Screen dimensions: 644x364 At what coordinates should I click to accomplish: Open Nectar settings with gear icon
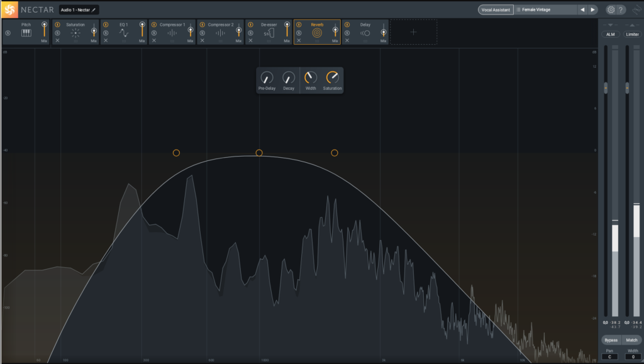[611, 9]
